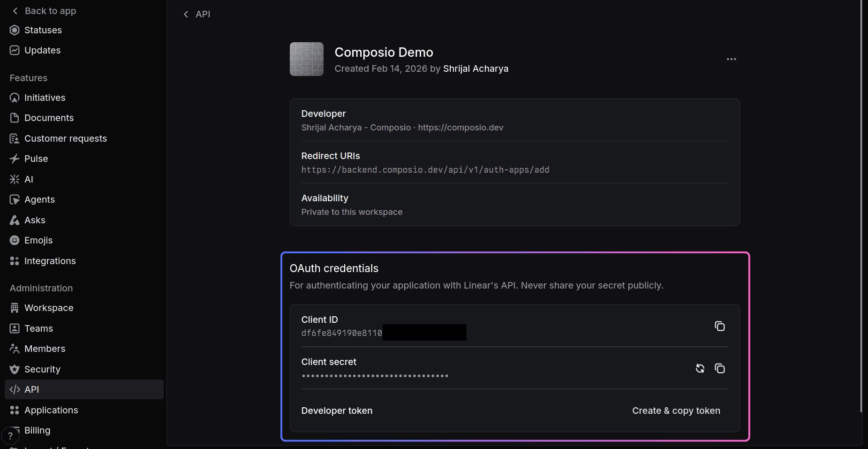Click the AI sparkle icon
Image resolution: width=868 pixels, height=449 pixels.
click(15, 179)
